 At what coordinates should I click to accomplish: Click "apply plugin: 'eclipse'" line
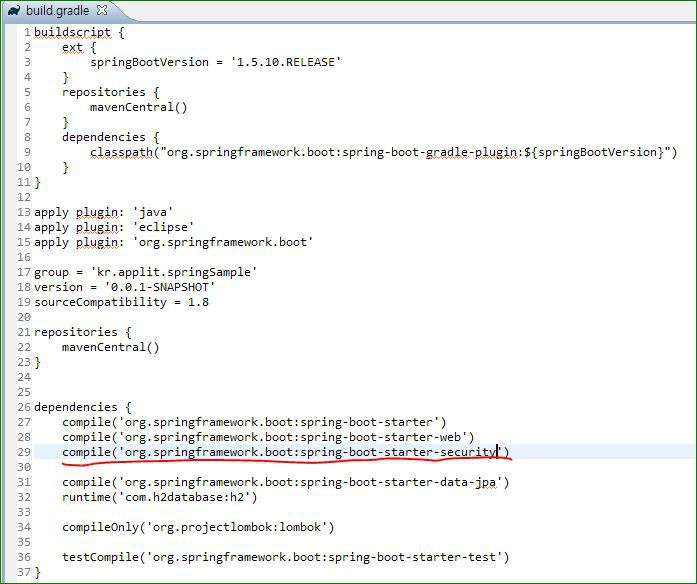pyautogui.click(x=114, y=228)
